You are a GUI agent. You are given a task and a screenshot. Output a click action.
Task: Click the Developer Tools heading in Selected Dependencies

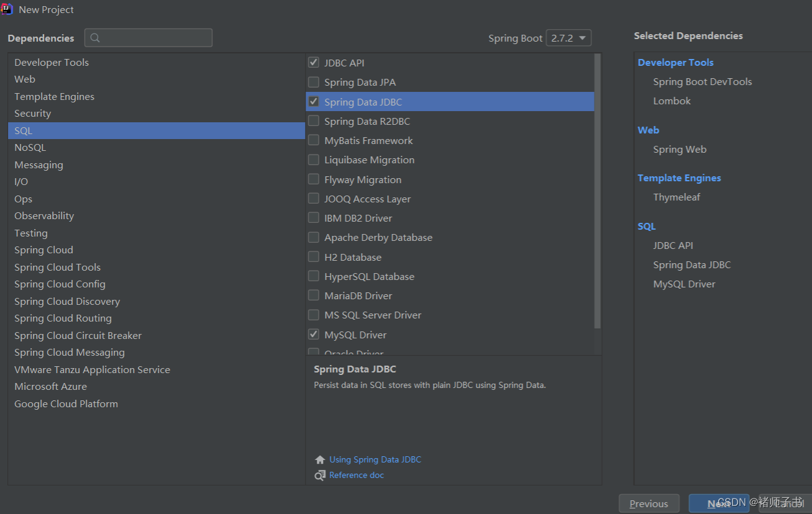click(x=675, y=62)
